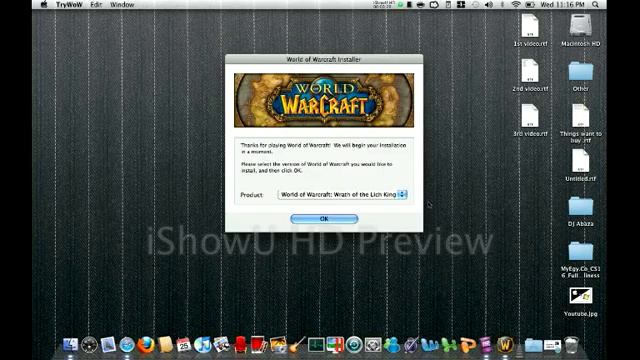640x360 pixels.
Task: Open the folder stack in the dock
Action: (533, 346)
